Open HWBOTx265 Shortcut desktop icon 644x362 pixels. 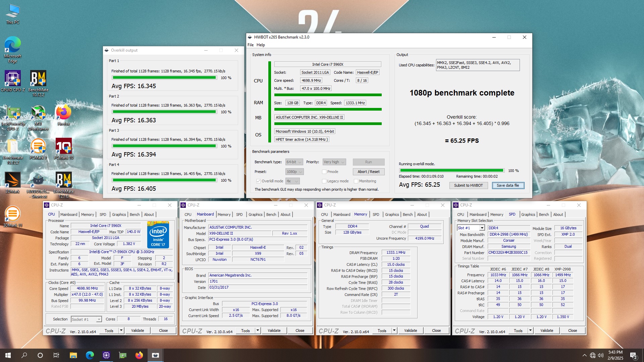coord(38,185)
